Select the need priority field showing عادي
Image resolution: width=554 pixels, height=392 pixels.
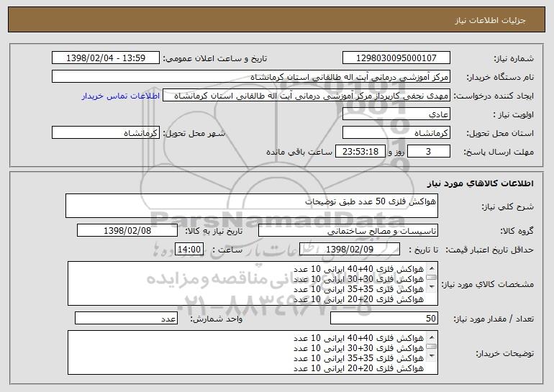(x=396, y=114)
